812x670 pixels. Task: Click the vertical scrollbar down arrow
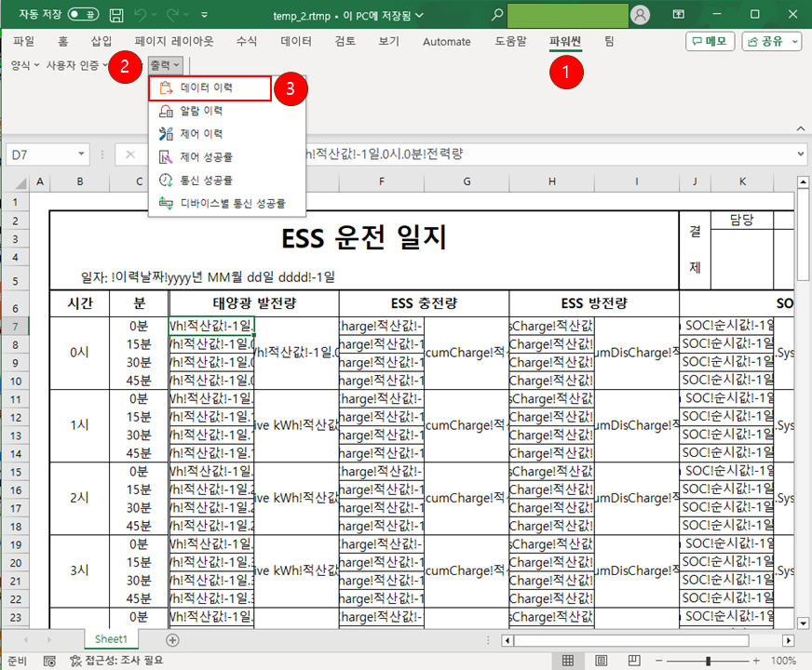803,623
